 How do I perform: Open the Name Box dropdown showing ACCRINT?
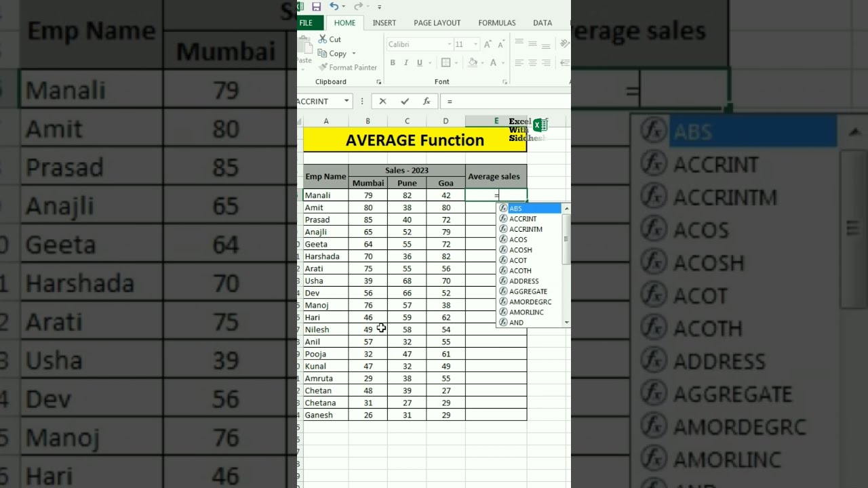(x=347, y=101)
